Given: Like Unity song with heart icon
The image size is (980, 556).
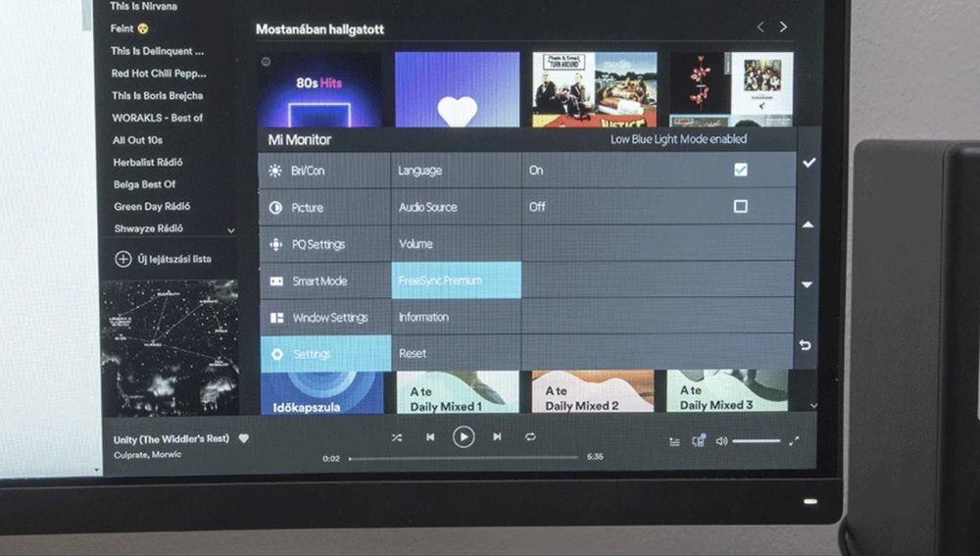Looking at the screenshot, I should point(244,438).
